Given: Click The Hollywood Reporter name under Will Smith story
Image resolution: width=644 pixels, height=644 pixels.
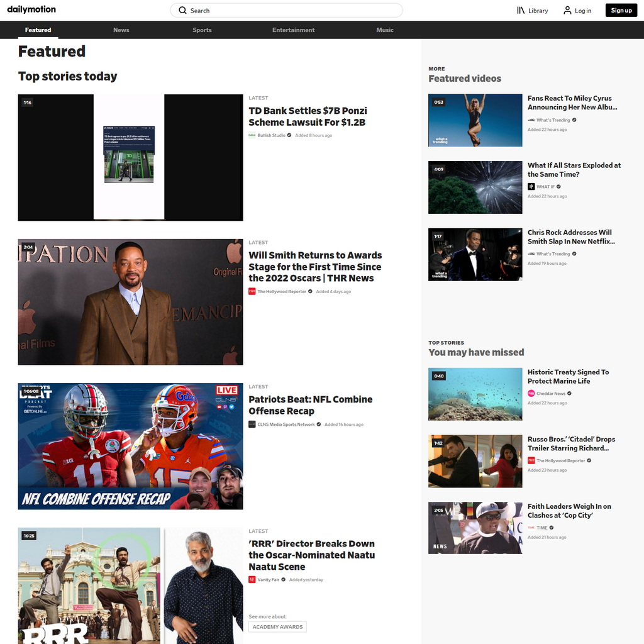Looking at the screenshot, I should pos(282,291).
